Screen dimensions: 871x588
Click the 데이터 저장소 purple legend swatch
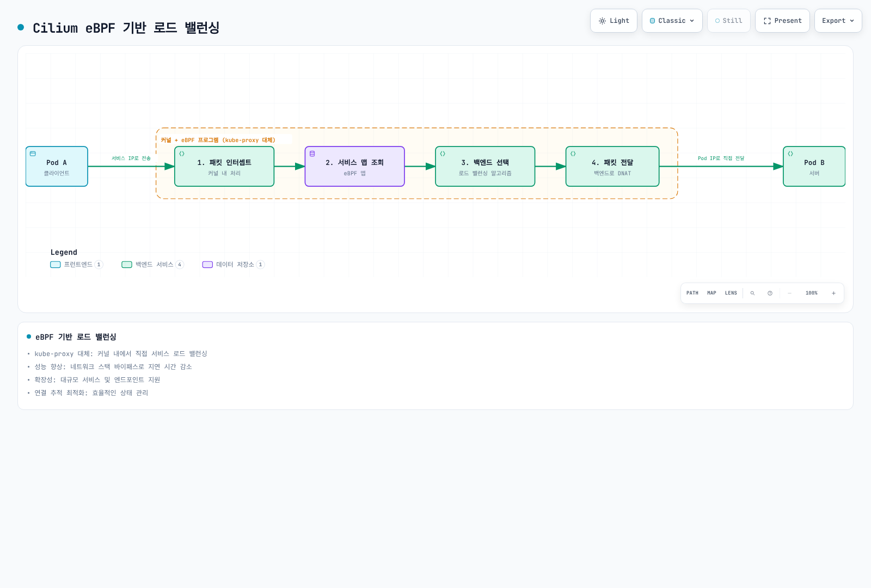point(207,265)
